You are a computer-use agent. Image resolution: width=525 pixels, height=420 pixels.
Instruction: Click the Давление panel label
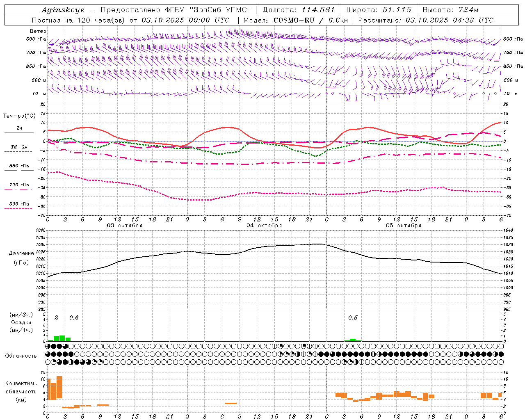click(21, 253)
